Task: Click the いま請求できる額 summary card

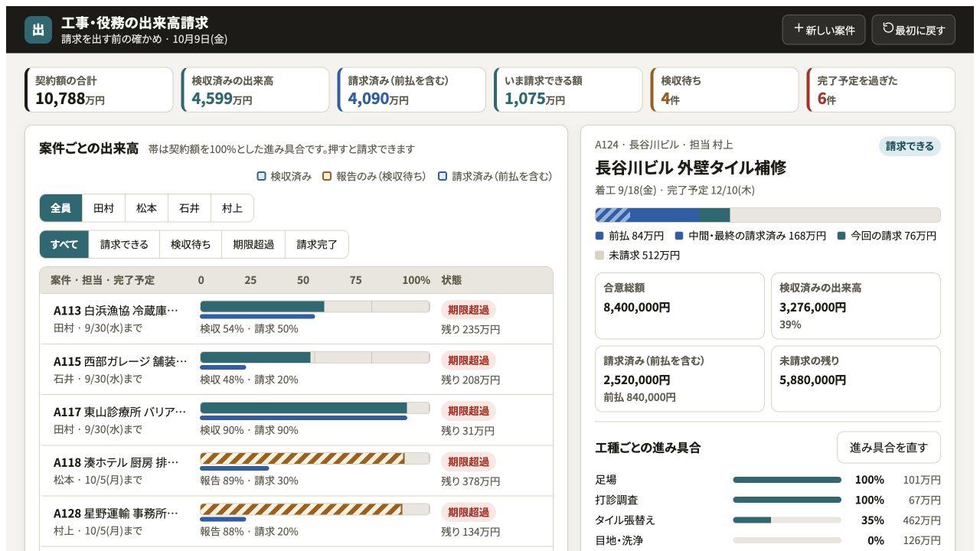Action: 567,90
